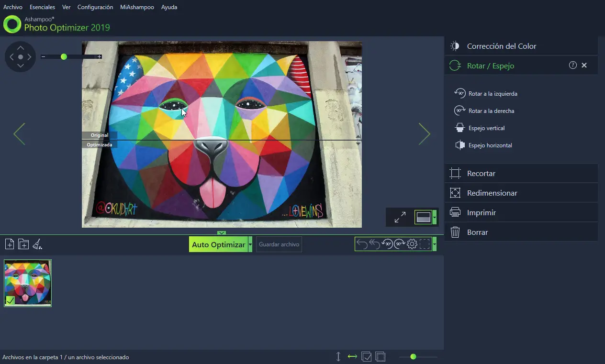Deselect all files with dashed pages icon

[x=381, y=357]
